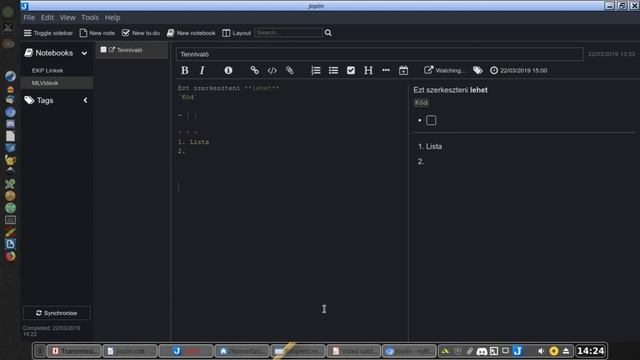The height and width of the screenshot is (360, 640).
Task: Open Discord from system tray
Action: pos(482,351)
